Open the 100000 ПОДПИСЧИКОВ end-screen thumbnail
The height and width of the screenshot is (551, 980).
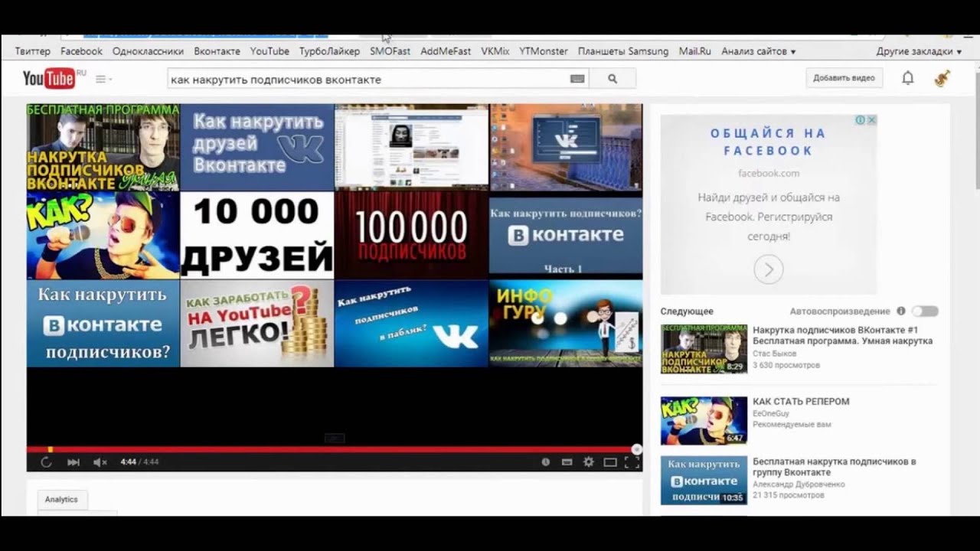click(x=411, y=235)
